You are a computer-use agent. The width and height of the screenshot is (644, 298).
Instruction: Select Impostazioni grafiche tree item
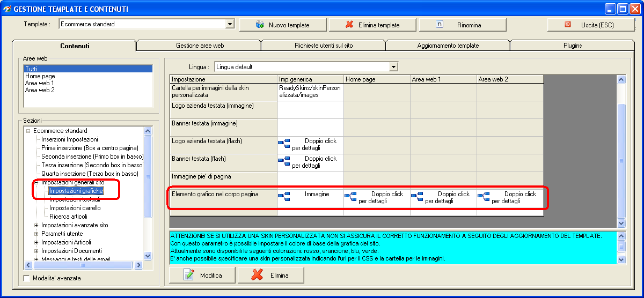point(76,191)
